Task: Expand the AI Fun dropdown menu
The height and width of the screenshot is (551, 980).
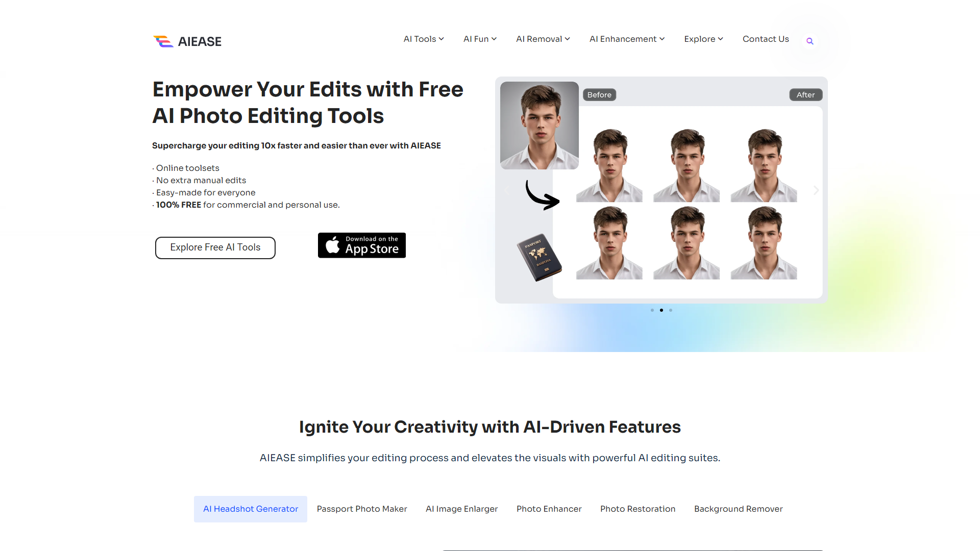Action: [x=480, y=39]
